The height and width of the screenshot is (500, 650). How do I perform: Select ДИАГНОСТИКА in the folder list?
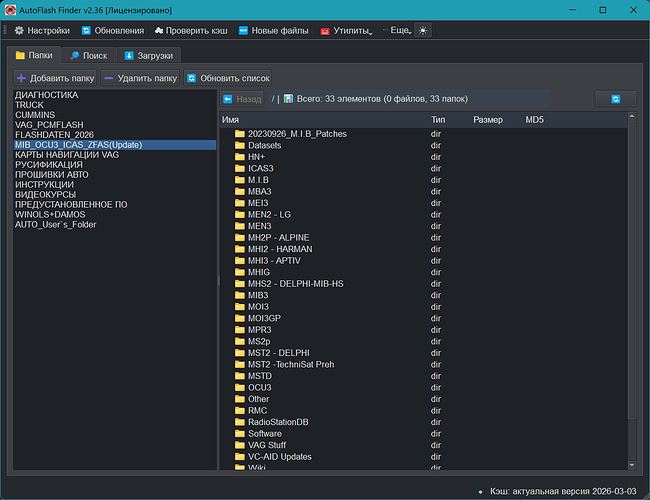[47, 95]
